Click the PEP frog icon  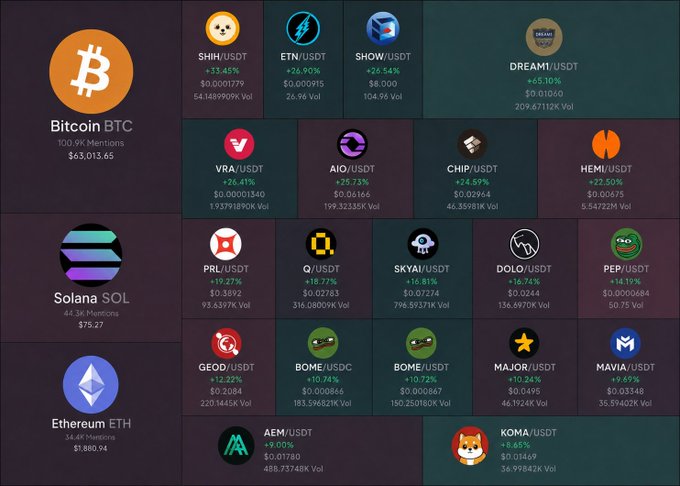point(626,244)
